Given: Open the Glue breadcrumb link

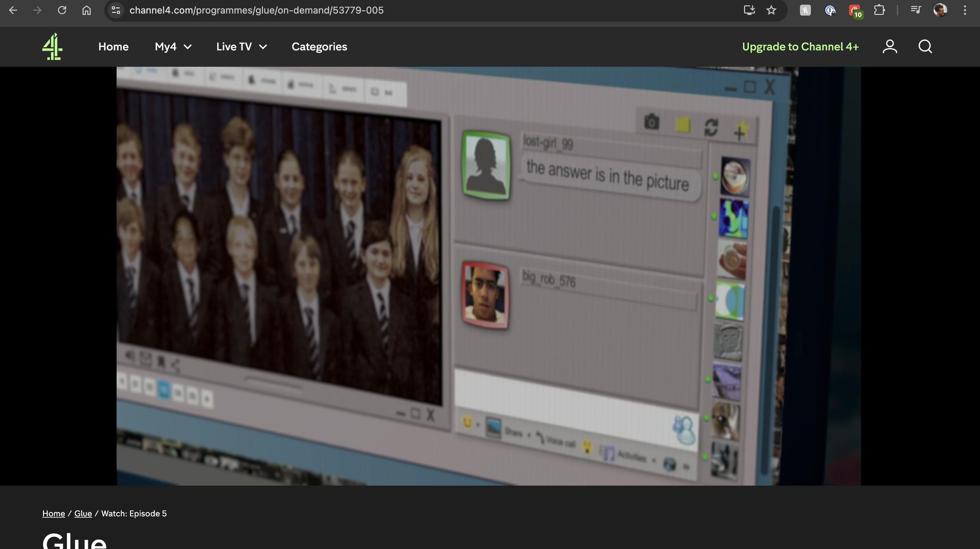Looking at the screenshot, I should coord(83,513).
